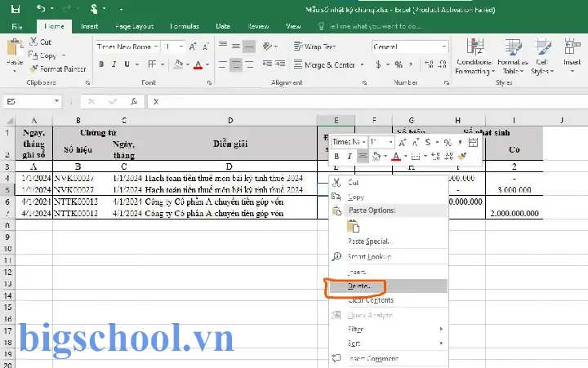Click font color A in mini toolbar

[x=396, y=157]
